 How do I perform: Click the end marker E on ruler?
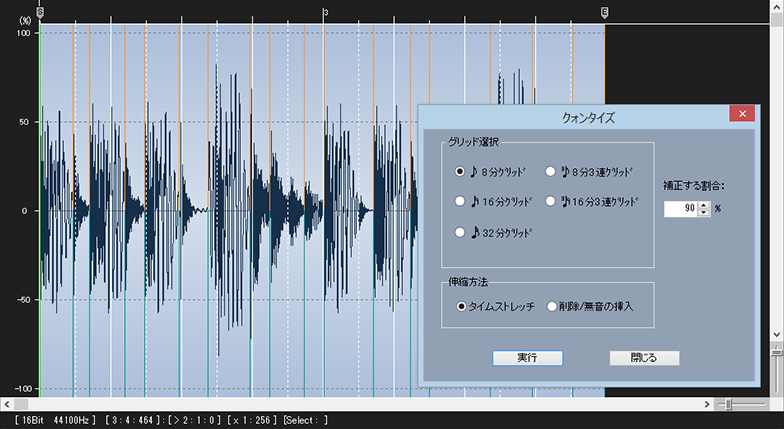click(x=604, y=11)
